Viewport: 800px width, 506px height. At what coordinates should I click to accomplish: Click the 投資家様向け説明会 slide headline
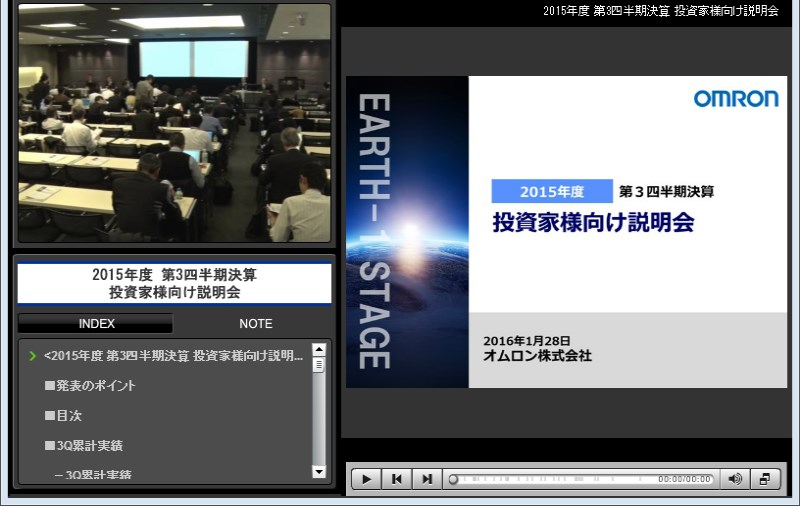click(593, 222)
